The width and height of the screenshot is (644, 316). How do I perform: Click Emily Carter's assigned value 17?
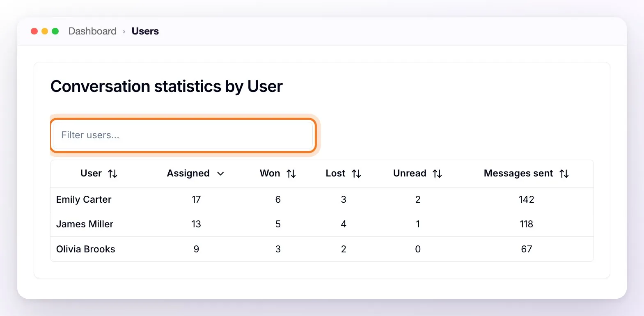click(x=196, y=199)
